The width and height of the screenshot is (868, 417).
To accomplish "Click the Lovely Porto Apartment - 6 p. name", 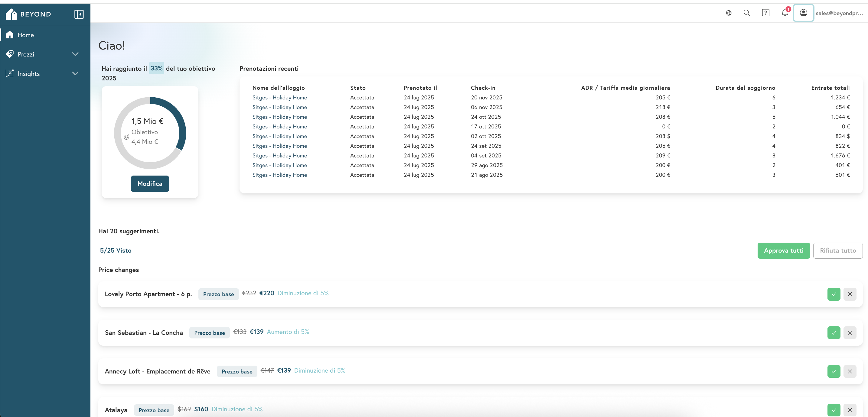I will [x=148, y=294].
